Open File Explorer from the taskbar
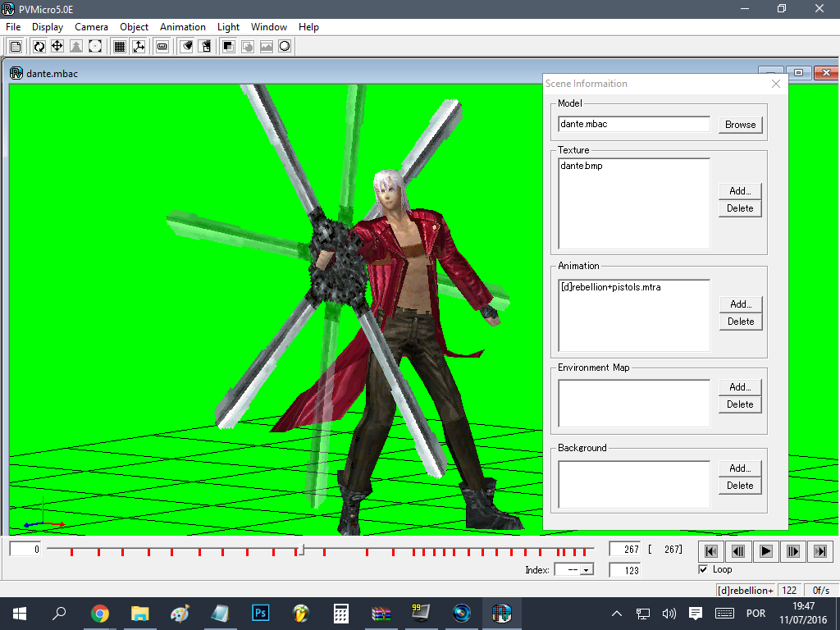The width and height of the screenshot is (840, 630). coord(139,614)
